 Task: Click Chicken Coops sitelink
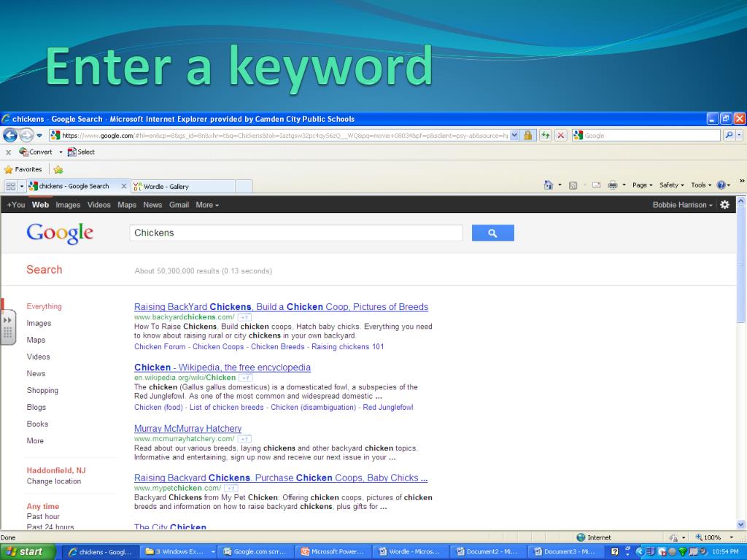(218, 346)
